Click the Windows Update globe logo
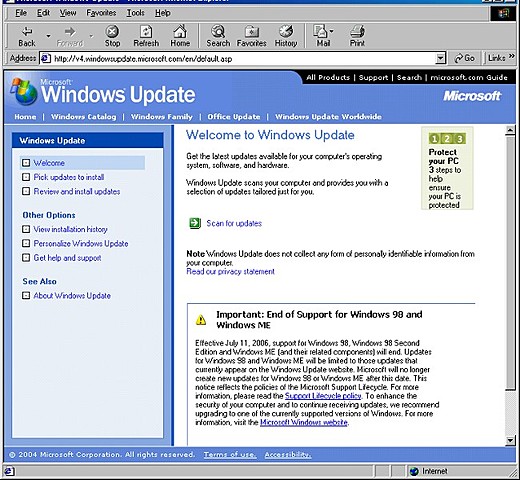The image size is (520, 480). (x=23, y=92)
